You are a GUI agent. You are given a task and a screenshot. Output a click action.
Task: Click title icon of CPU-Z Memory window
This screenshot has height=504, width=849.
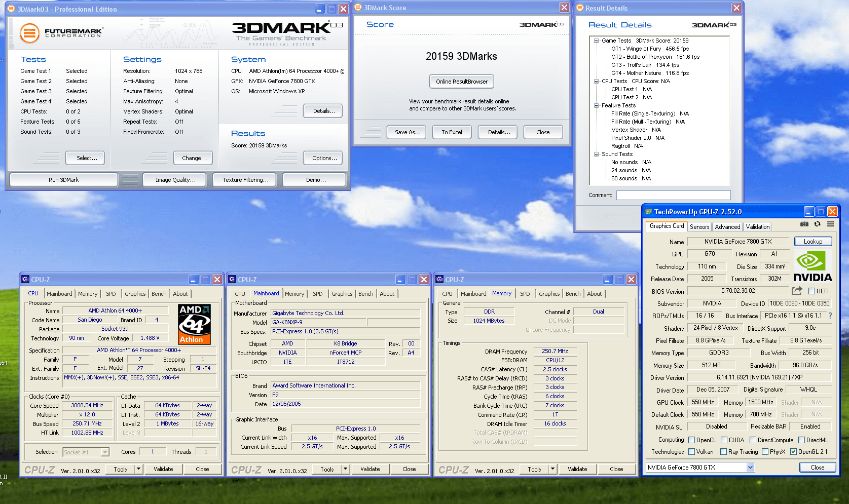(440, 279)
